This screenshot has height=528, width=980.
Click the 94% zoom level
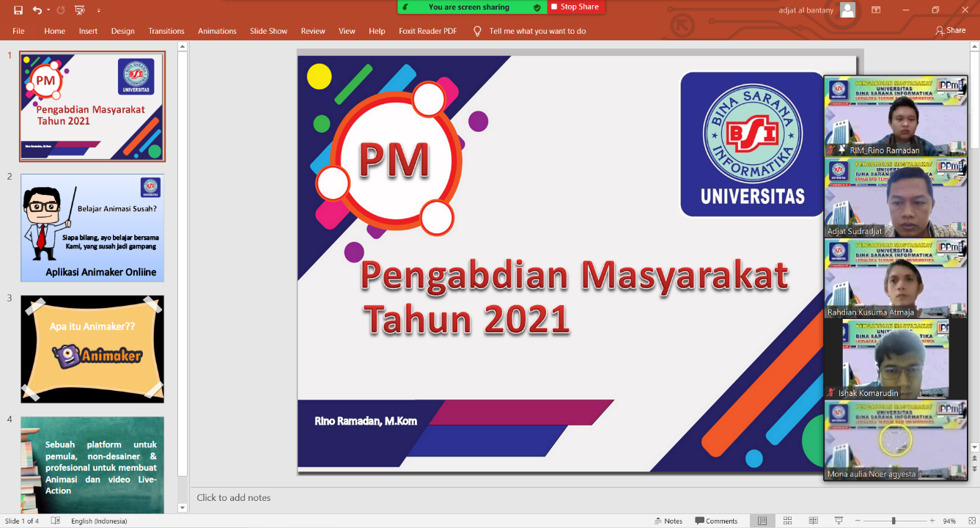point(949,521)
